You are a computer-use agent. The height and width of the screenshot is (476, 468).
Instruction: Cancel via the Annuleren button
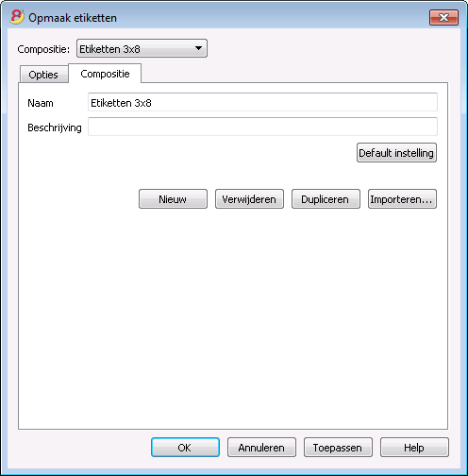pyautogui.click(x=261, y=447)
